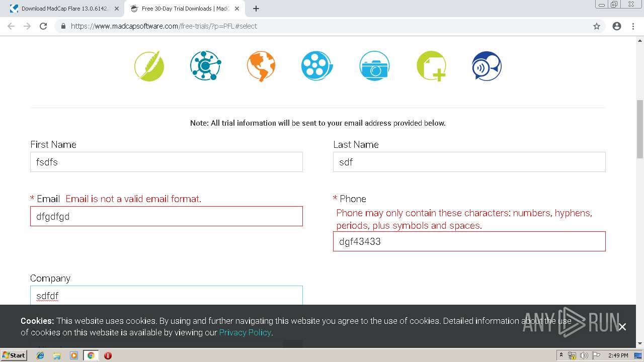Click the browser back arrow
The image size is (644, 362).
11,26
